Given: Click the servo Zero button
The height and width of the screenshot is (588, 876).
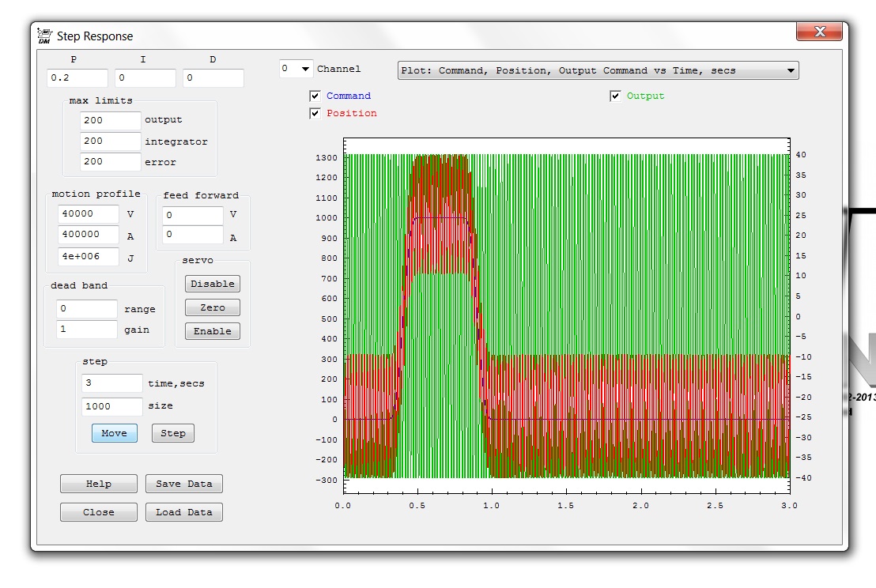Looking at the screenshot, I should [x=212, y=307].
